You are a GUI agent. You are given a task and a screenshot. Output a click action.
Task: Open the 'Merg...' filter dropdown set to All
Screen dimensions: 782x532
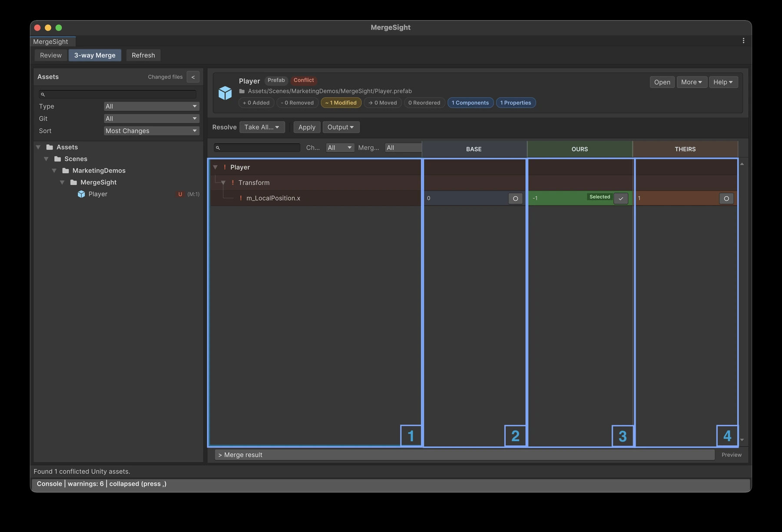[403, 148]
